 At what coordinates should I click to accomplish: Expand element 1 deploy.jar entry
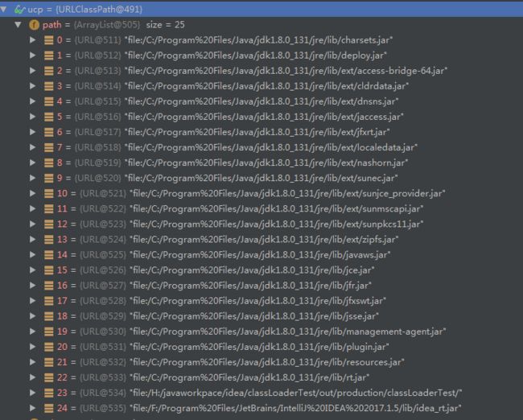[33, 56]
